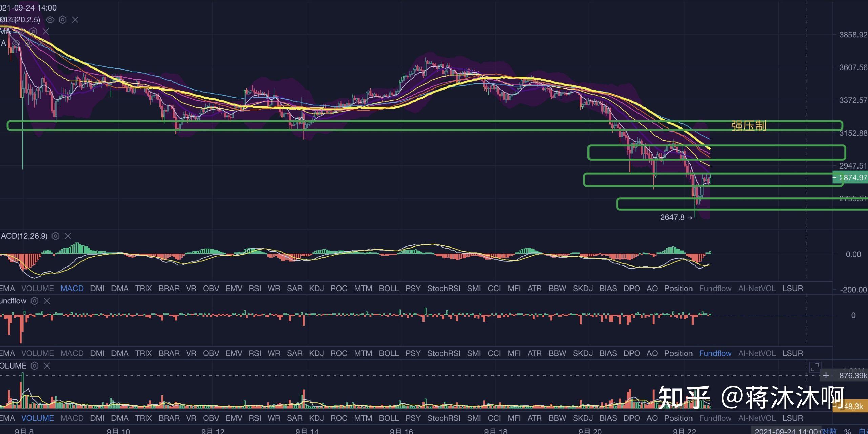Switch price axis to % mode
The height and width of the screenshot is (434, 868).
pos(847,431)
